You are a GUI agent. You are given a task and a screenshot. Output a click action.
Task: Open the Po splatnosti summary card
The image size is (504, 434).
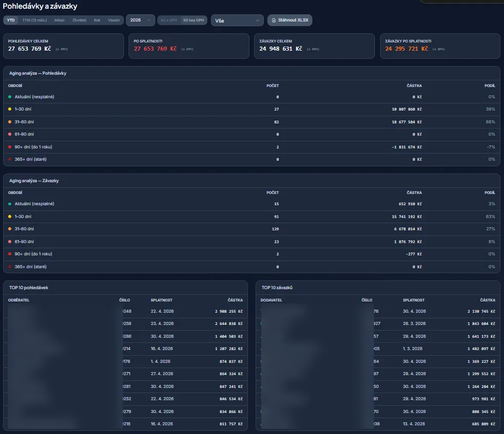point(188,46)
